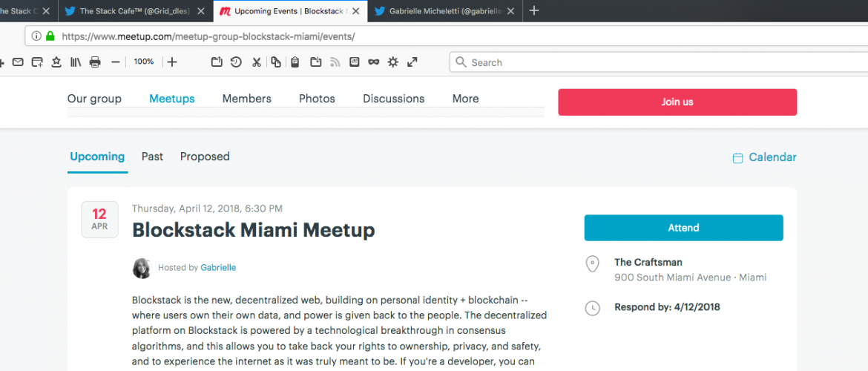The width and height of the screenshot is (868, 371).
Task: Open the Calendar view link
Action: pyautogui.click(x=772, y=157)
